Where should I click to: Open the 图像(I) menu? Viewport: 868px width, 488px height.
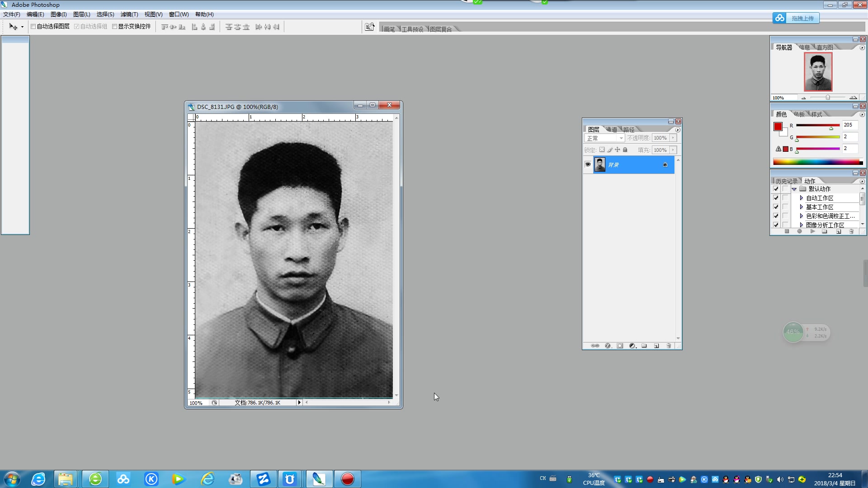[x=59, y=14]
